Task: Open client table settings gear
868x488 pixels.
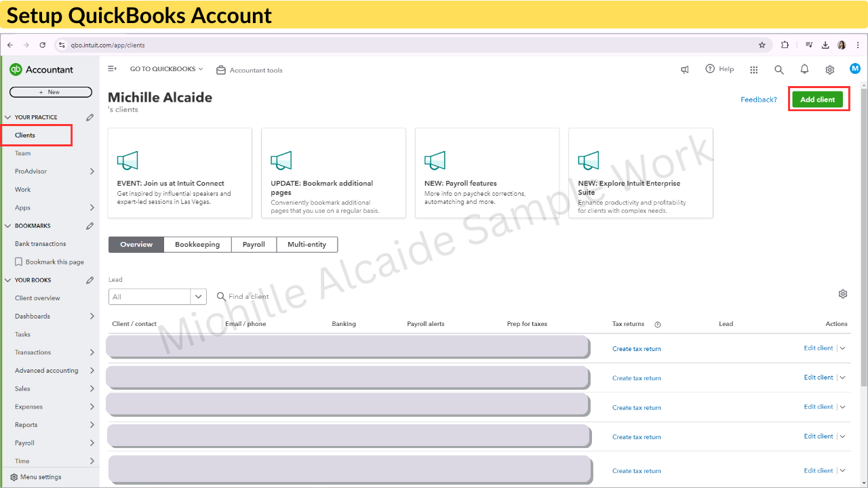Action: click(843, 293)
